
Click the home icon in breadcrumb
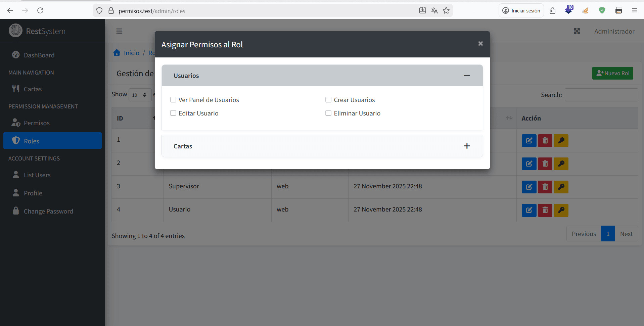117,53
